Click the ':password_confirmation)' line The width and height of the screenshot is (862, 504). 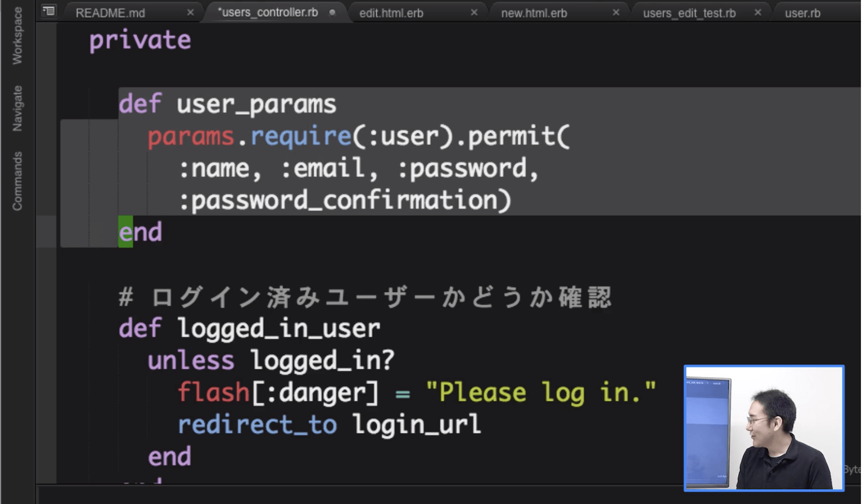[345, 201]
